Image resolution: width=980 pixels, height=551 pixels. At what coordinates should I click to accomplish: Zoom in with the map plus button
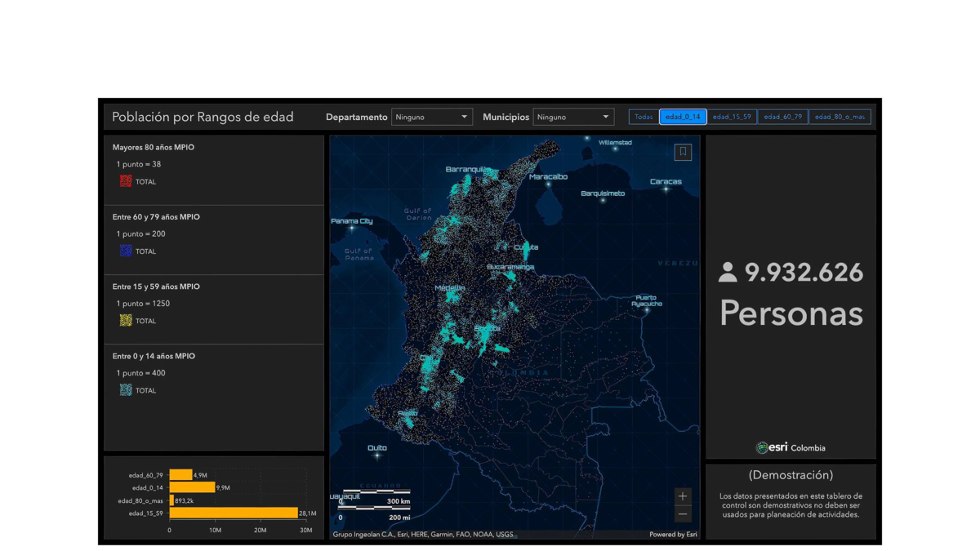[683, 496]
